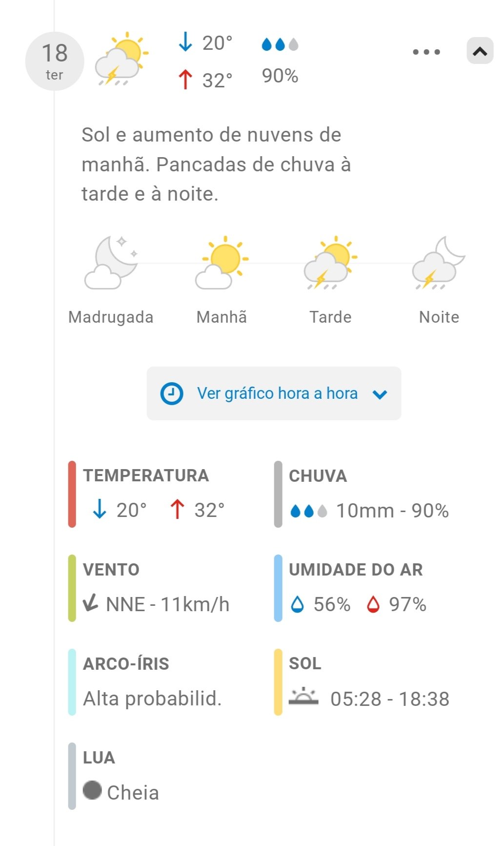Click the red max humidity drop icon

[x=373, y=604]
